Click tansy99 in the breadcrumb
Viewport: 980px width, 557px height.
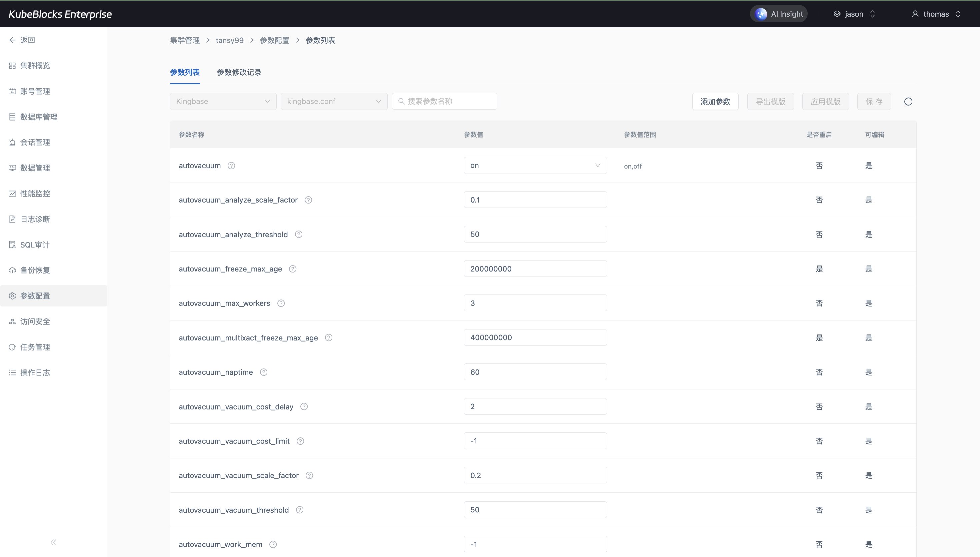230,40
